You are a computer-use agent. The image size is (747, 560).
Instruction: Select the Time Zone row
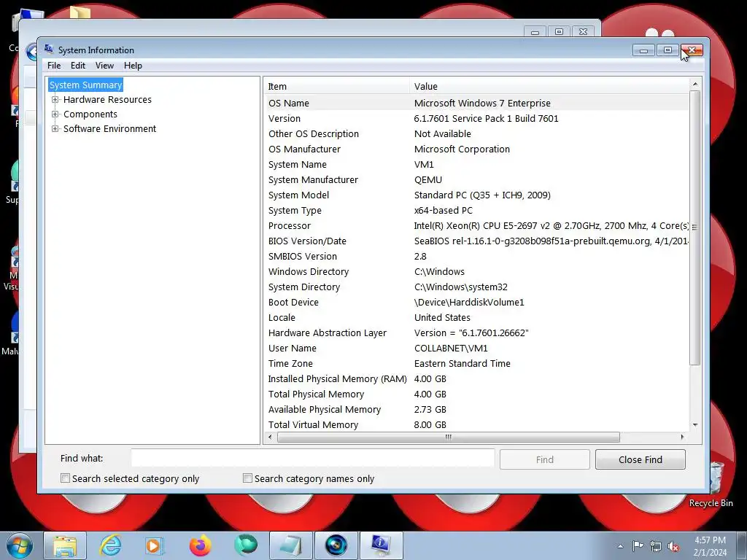click(476, 363)
